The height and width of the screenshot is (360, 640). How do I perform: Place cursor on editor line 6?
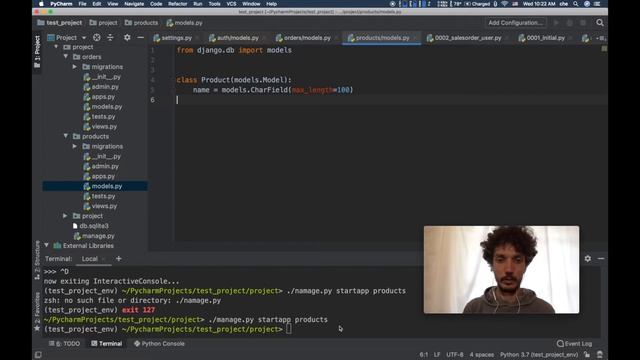click(x=391, y=100)
